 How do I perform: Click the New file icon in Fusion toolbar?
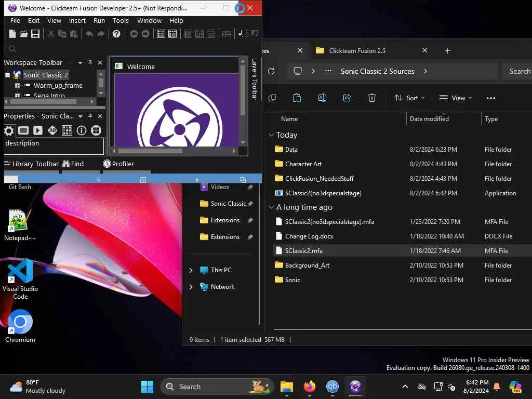(x=12, y=34)
